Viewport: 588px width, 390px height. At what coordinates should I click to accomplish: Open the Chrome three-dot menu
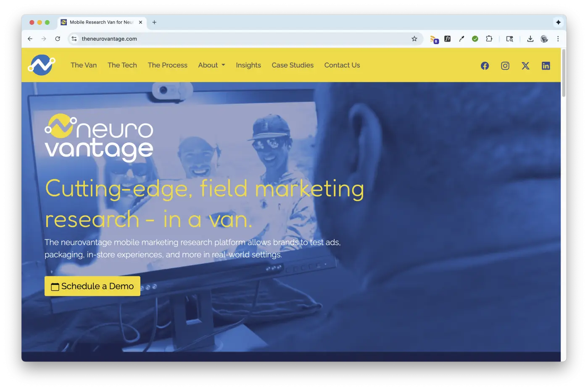tap(558, 39)
